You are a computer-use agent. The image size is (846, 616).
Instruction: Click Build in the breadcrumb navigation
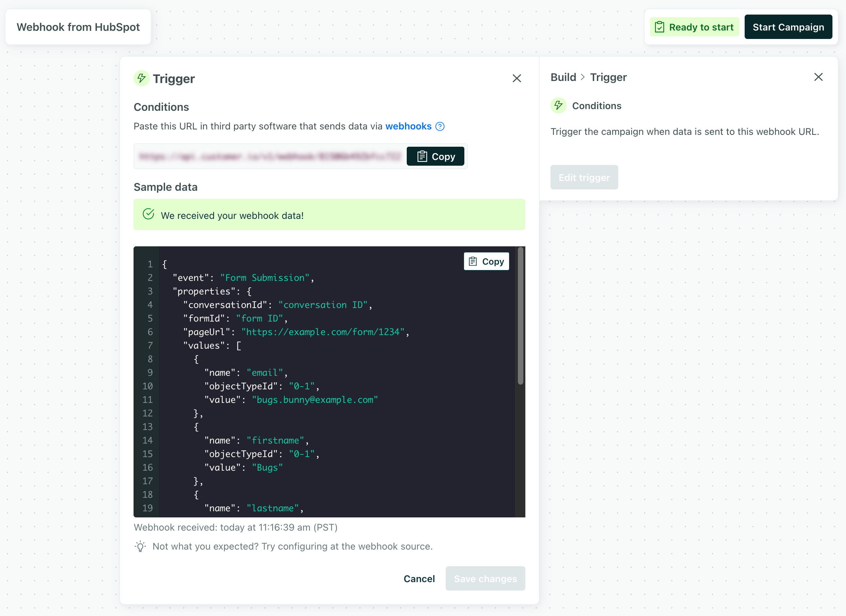(x=563, y=77)
